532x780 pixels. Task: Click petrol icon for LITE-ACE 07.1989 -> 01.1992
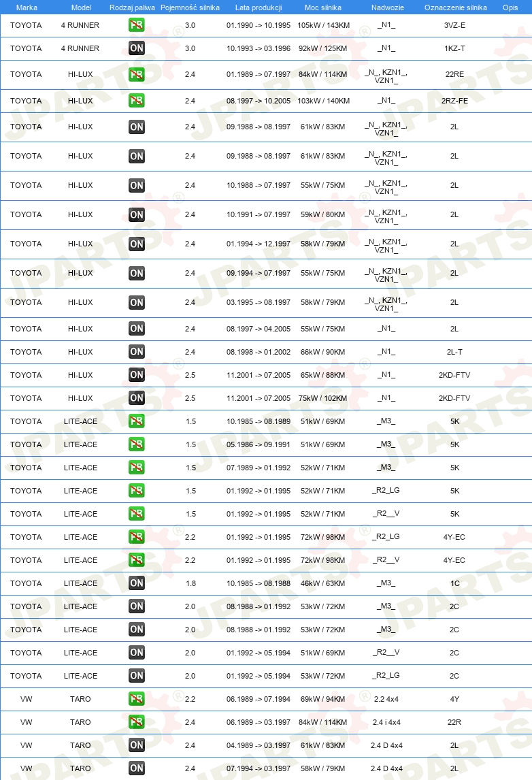pyautogui.click(x=136, y=468)
